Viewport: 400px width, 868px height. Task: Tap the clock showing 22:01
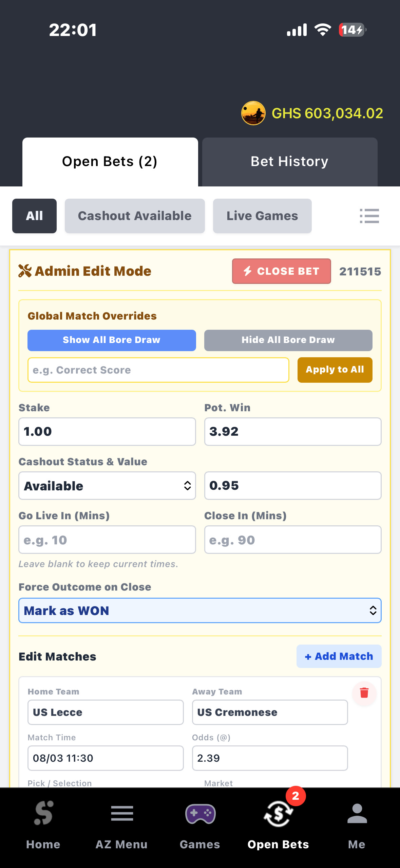[73, 30]
